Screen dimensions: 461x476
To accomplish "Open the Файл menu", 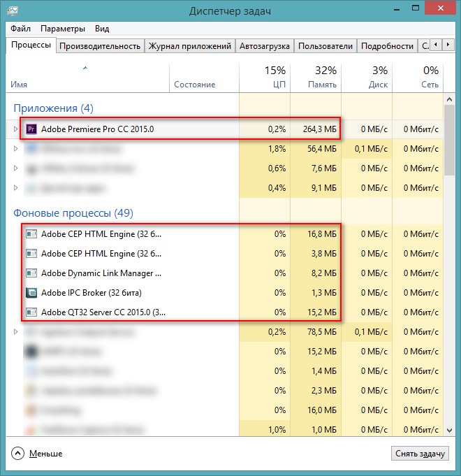I will (20, 29).
